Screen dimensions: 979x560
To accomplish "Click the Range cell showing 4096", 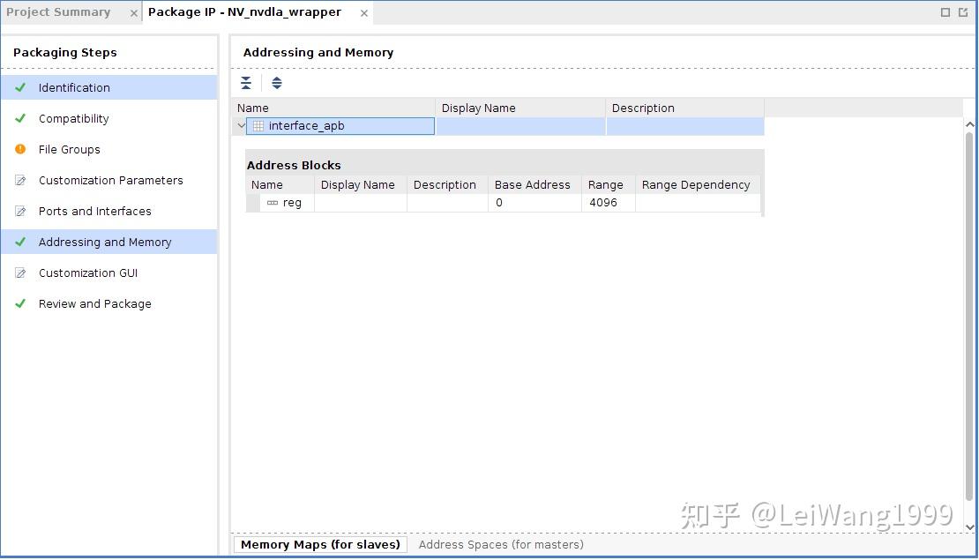I will (x=604, y=202).
